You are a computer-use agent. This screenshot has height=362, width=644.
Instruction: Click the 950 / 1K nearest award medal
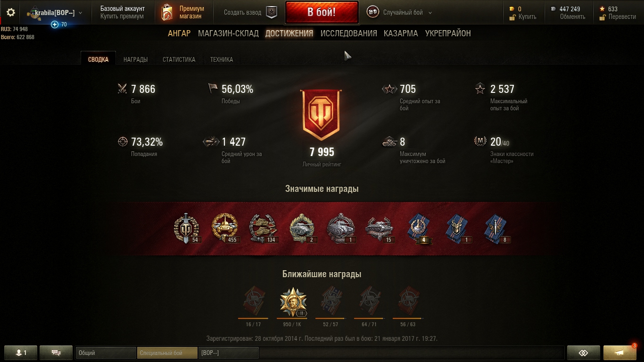tap(293, 302)
